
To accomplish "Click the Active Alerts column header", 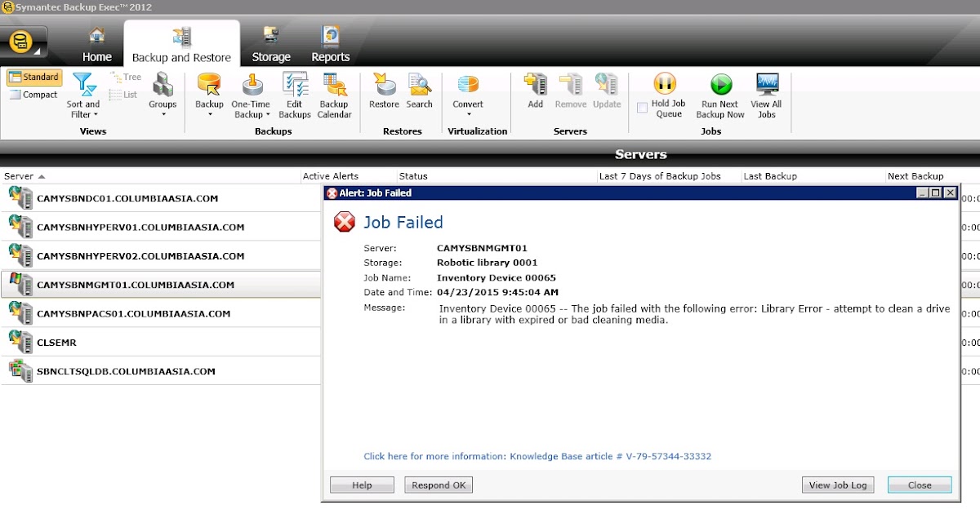I will [x=330, y=176].
